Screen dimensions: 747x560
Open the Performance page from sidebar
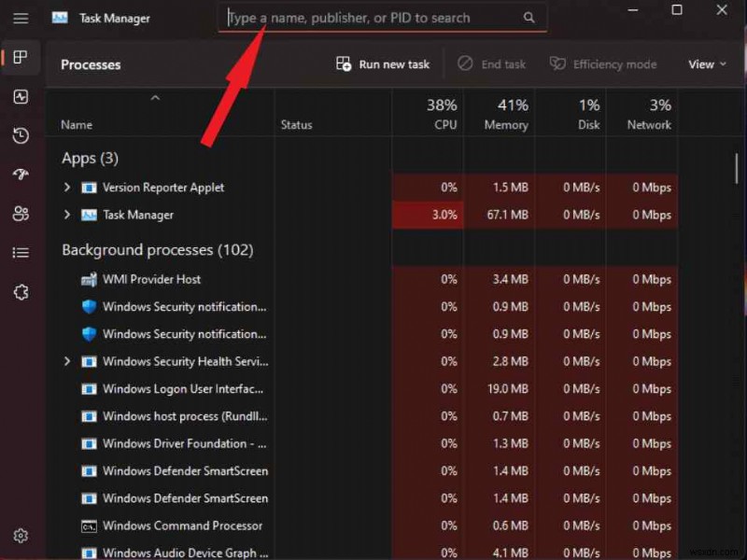(x=21, y=96)
